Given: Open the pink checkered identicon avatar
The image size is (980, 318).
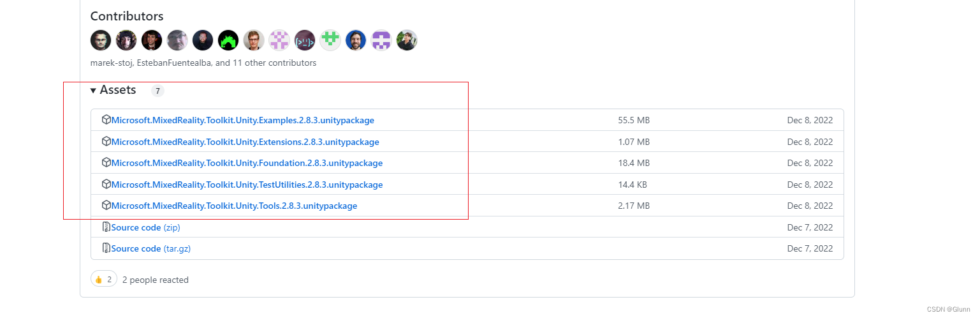Looking at the screenshot, I should click(x=279, y=40).
